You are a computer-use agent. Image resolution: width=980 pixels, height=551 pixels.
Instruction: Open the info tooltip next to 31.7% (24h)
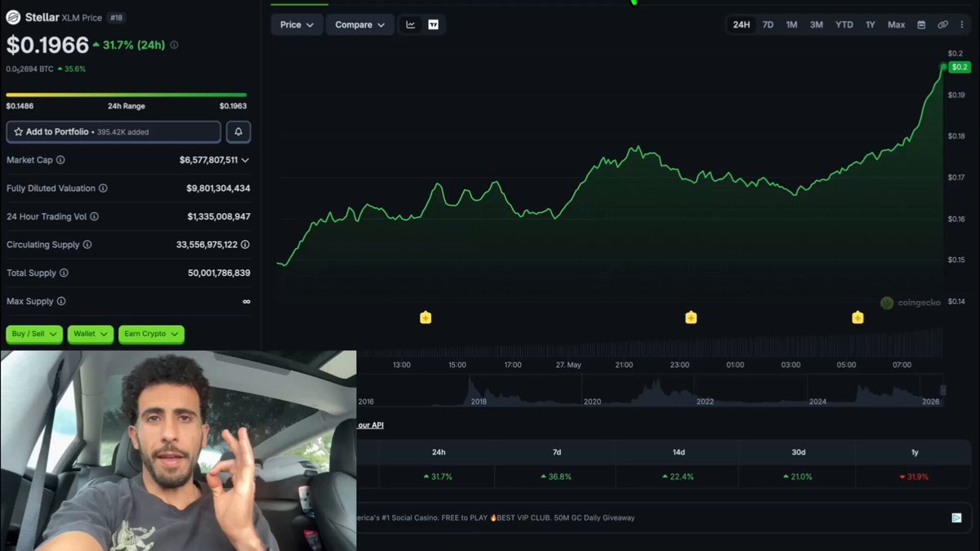(174, 46)
